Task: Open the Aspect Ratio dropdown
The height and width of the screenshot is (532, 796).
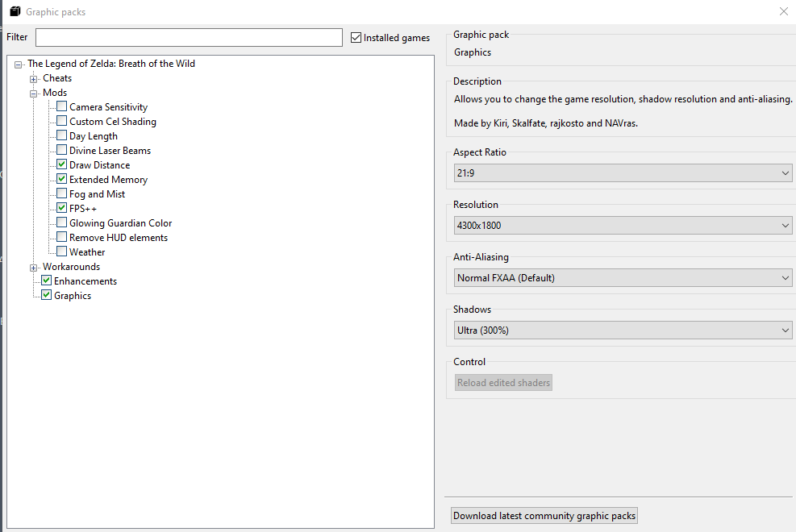Action: point(623,173)
